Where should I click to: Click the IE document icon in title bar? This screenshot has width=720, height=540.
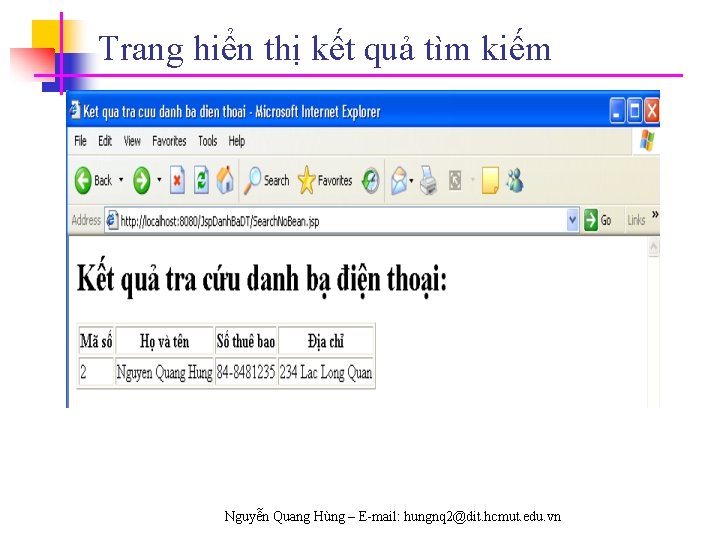[75, 111]
